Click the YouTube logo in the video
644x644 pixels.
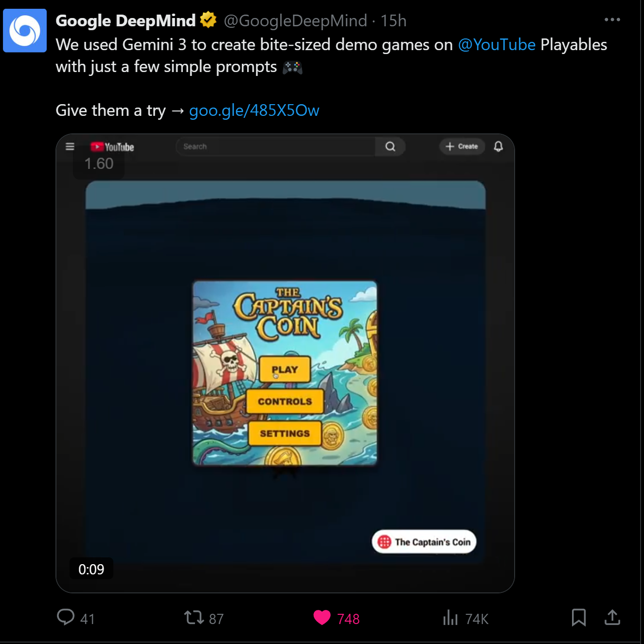[112, 147]
